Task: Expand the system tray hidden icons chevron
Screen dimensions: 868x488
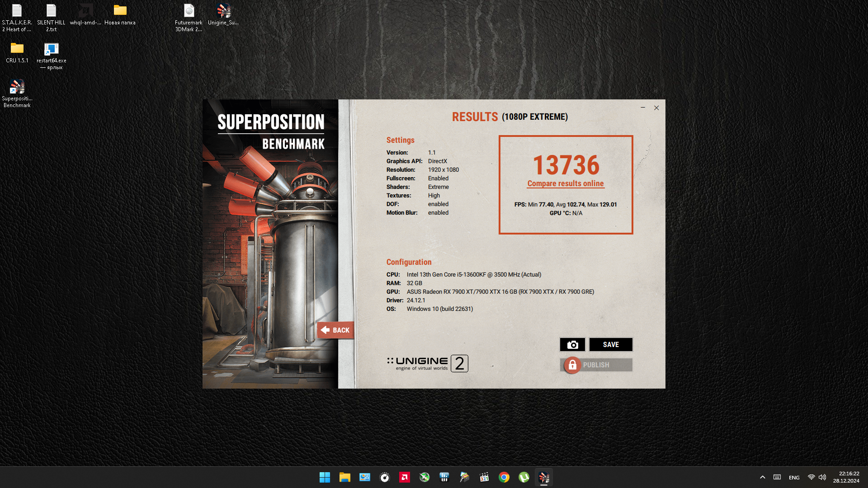Action: [763, 477]
